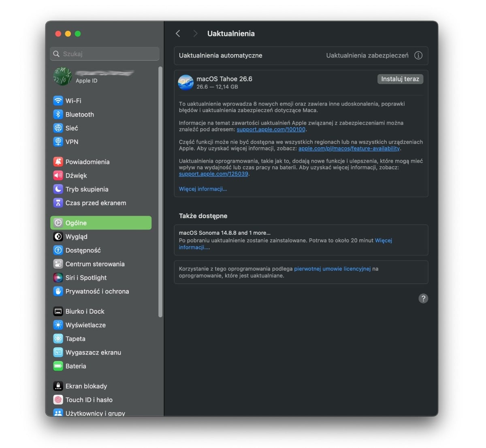This screenshot has height=448, width=486.
Task: Click the info icon beside Uaktualnienia zabezpieczeń
Action: tap(418, 55)
